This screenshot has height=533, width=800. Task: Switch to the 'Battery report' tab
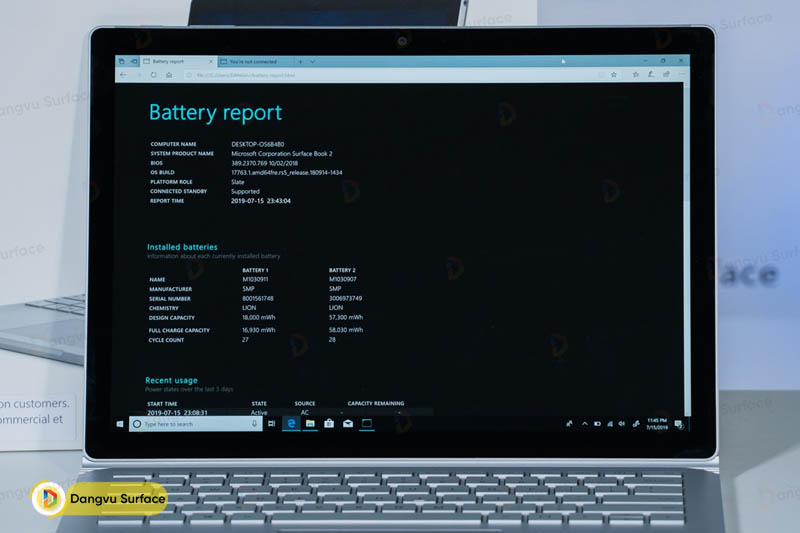pos(168,61)
